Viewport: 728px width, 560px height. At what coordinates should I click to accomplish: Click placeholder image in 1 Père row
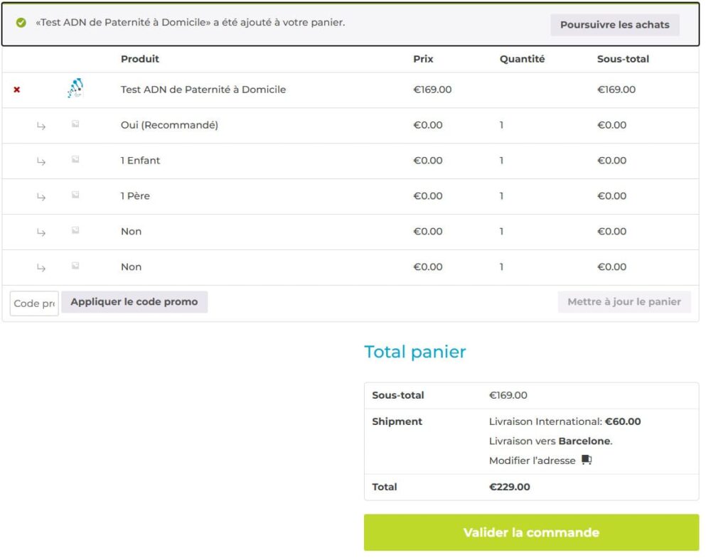pos(75,195)
